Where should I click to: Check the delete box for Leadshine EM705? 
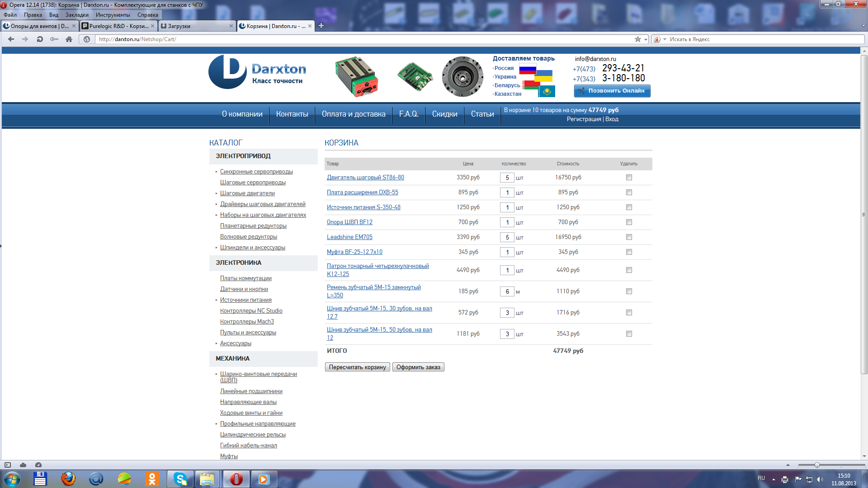tap(629, 237)
